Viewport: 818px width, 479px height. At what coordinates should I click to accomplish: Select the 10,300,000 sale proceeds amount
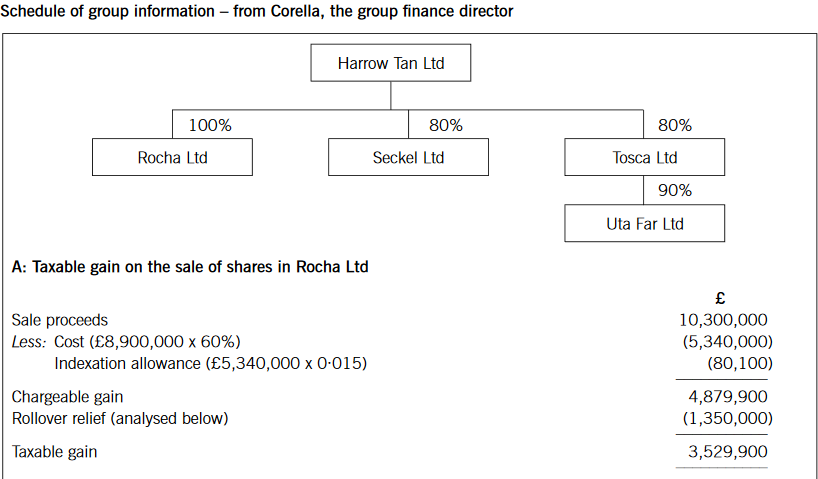pyautogui.click(x=723, y=320)
